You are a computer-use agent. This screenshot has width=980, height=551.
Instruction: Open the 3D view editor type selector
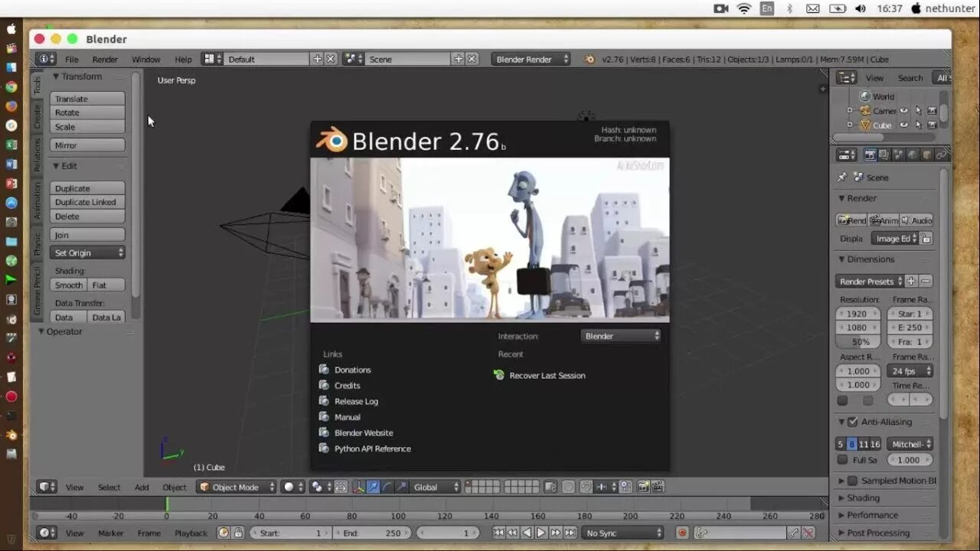[x=47, y=487]
